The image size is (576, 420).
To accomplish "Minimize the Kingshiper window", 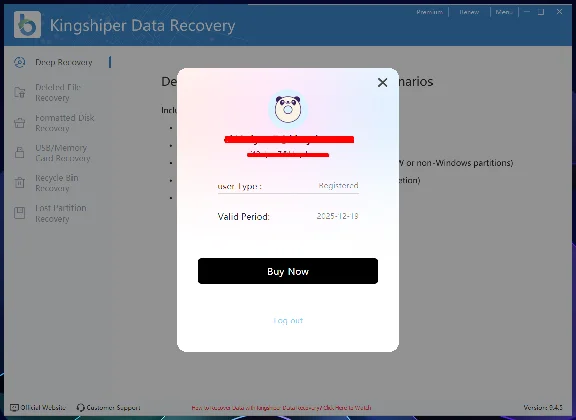I will coord(527,12).
